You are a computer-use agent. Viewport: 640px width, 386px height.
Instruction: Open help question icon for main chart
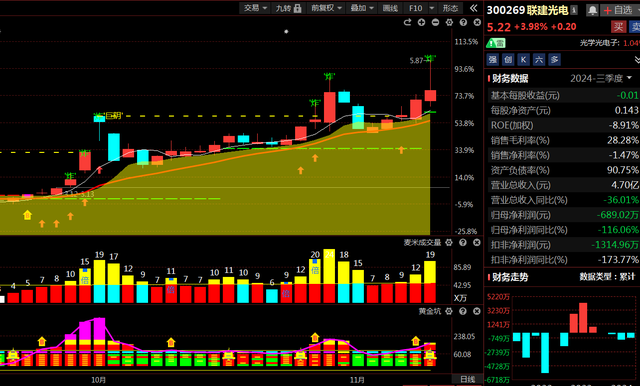pos(463,22)
